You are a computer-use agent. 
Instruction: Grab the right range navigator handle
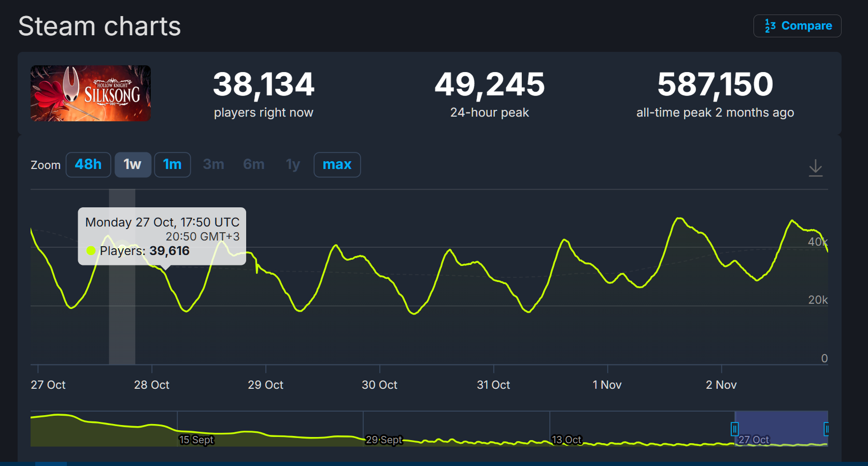(x=827, y=429)
